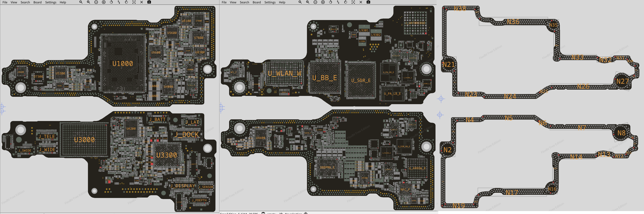This screenshot has width=644, height=214.
Task: Click center-view icon in right window toolbar
Action: click(353, 2)
